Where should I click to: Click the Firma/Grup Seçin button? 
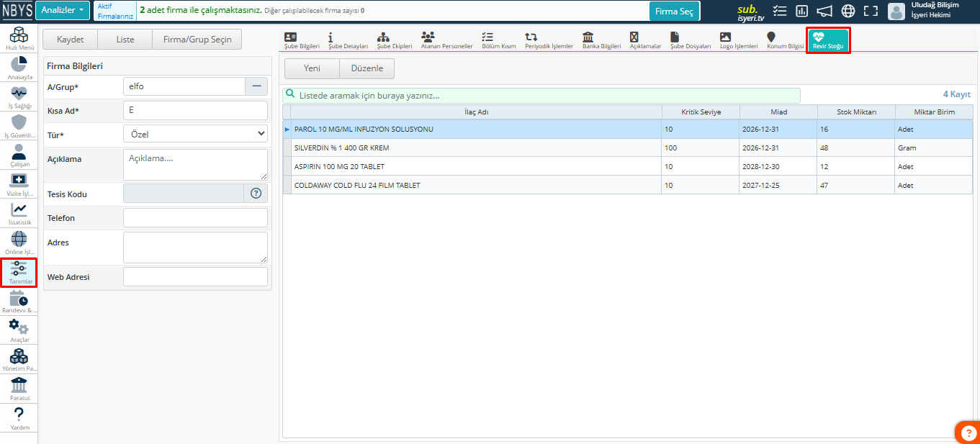click(197, 40)
